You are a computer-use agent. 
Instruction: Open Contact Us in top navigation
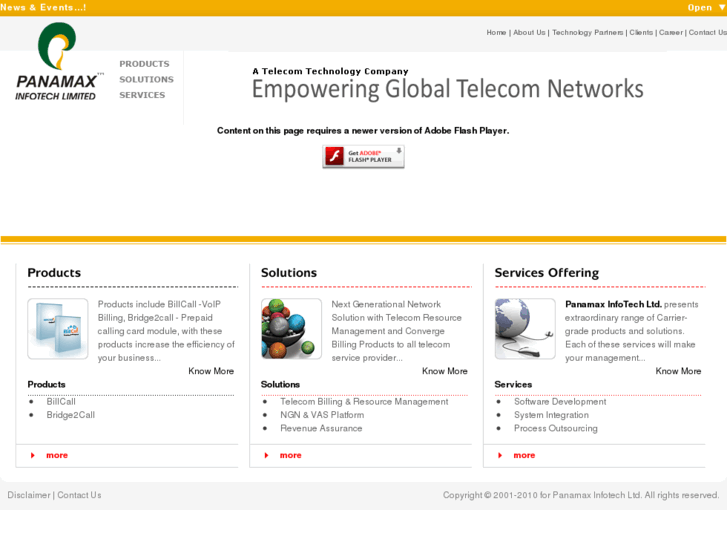[708, 32]
